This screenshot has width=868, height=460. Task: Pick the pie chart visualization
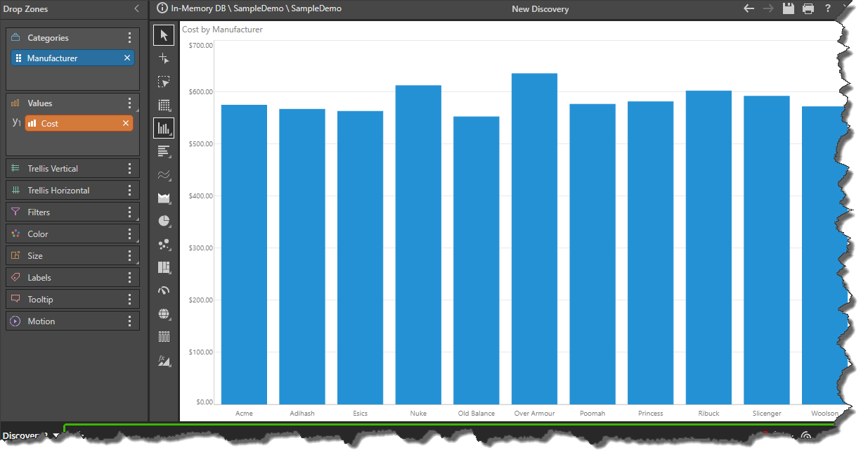coord(164,221)
